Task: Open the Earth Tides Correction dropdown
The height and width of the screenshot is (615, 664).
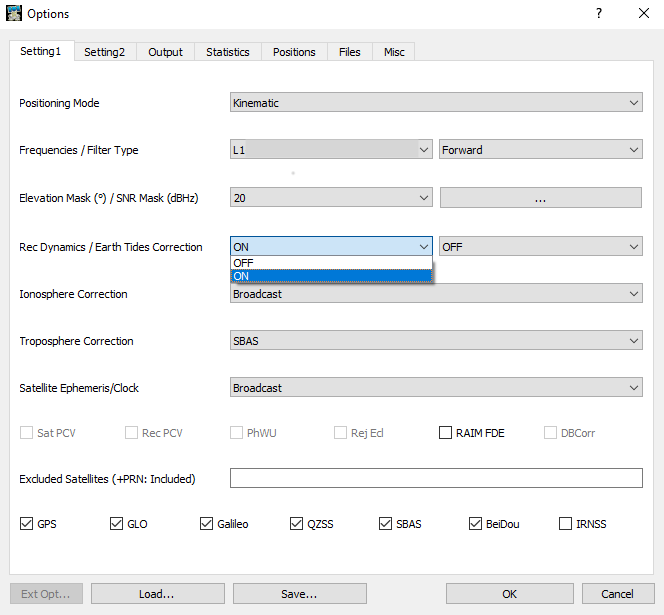Action: pyautogui.click(x=541, y=247)
